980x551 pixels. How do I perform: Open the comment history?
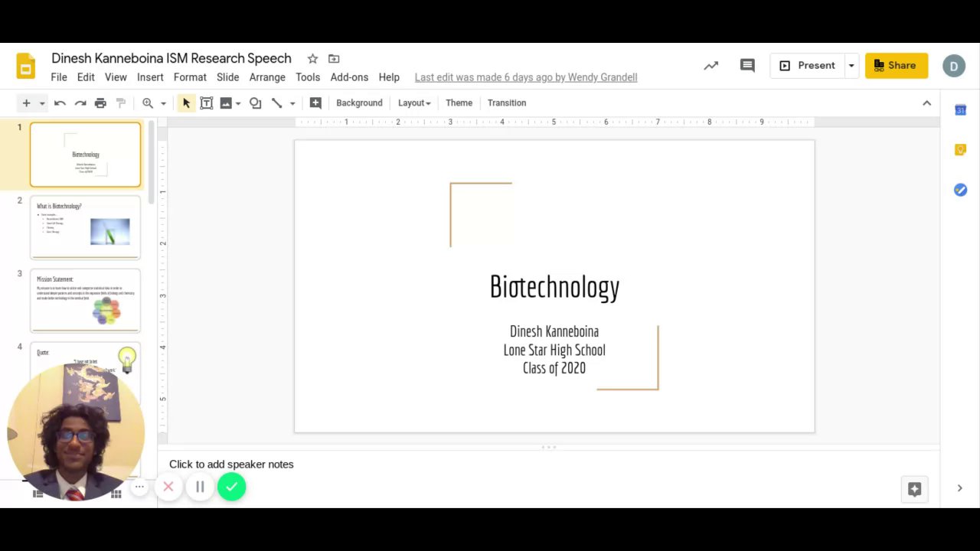pos(747,66)
